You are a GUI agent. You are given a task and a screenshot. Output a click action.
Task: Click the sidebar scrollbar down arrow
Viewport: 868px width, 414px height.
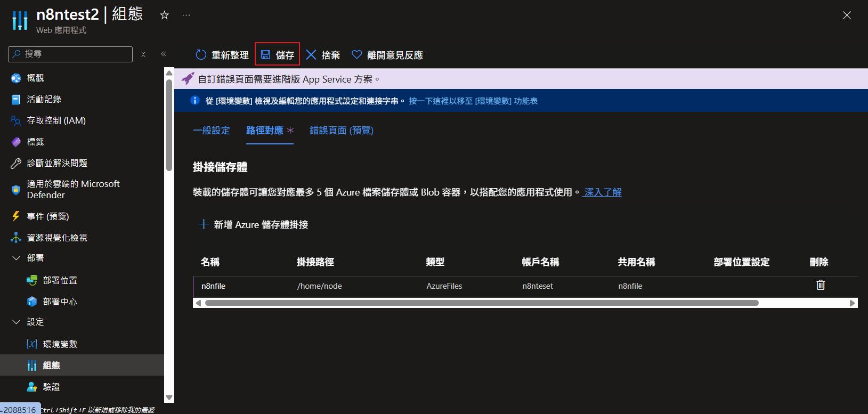point(169,397)
